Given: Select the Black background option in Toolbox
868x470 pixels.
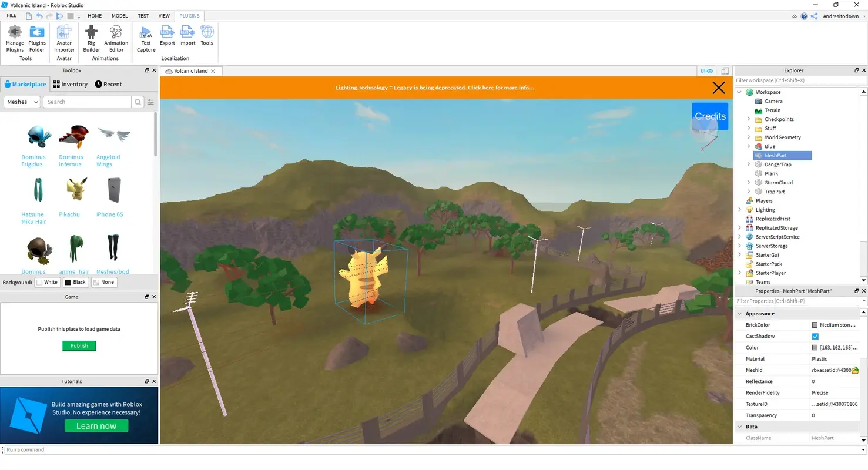Looking at the screenshot, I should pos(75,282).
